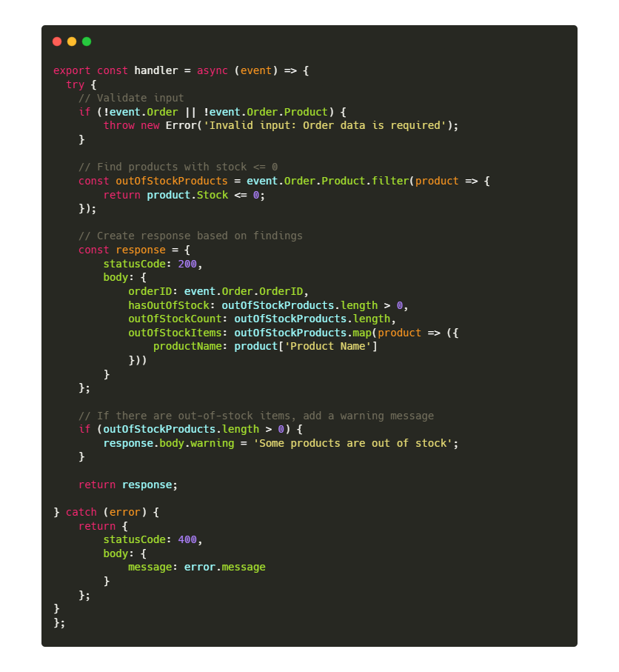Viewport: 619px width, 672px height.
Task: Click the 'statusCode: 200,' line
Action: tap(153, 264)
